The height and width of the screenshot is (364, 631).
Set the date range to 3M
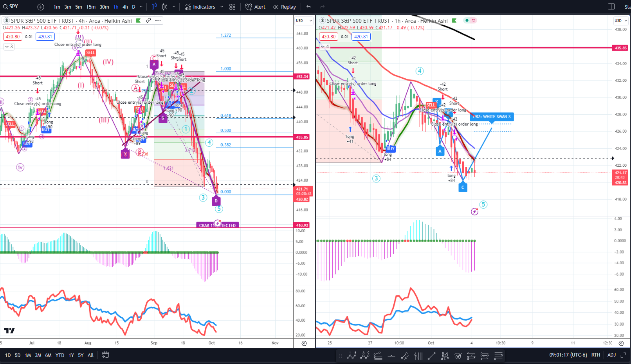pyautogui.click(x=38, y=355)
